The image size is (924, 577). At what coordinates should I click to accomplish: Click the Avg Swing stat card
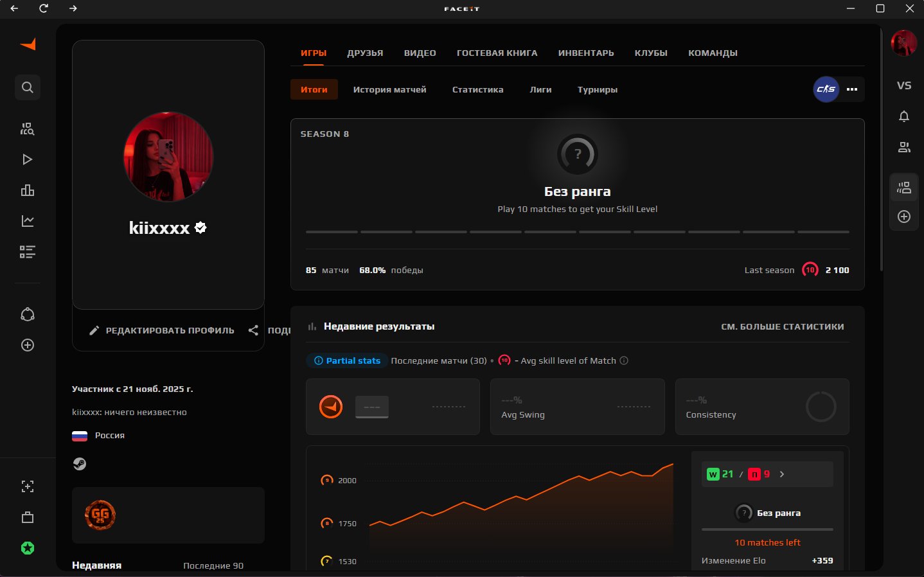pyautogui.click(x=578, y=407)
